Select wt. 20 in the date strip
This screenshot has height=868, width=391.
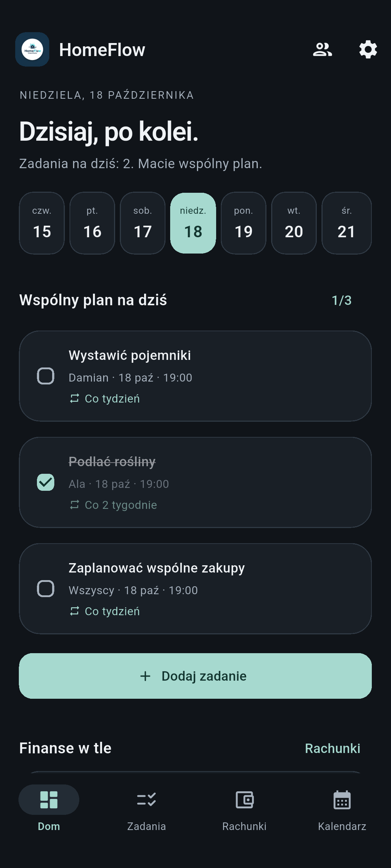pyautogui.click(x=294, y=223)
